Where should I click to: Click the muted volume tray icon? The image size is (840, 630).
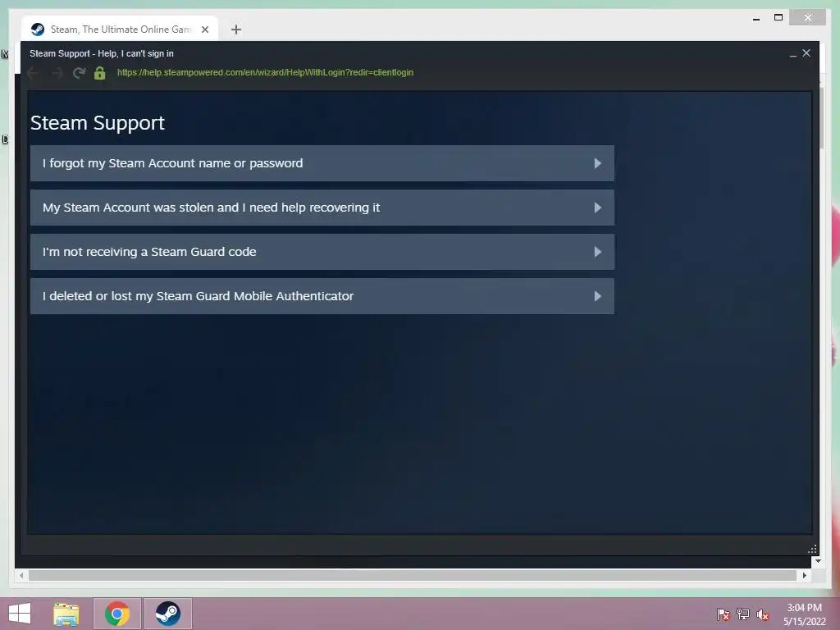(763, 614)
